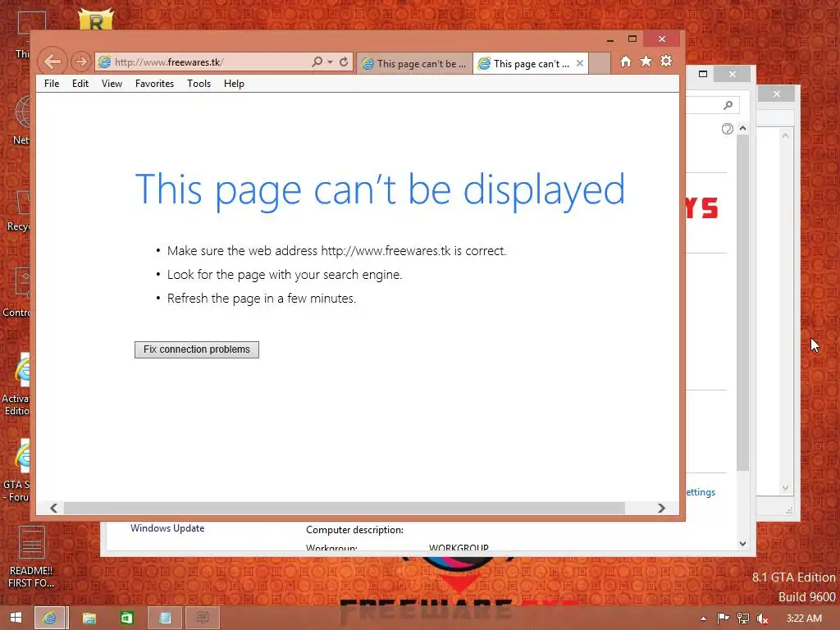Go back with the browser Back arrow
The height and width of the screenshot is (630, 840).
coord(52,62)
